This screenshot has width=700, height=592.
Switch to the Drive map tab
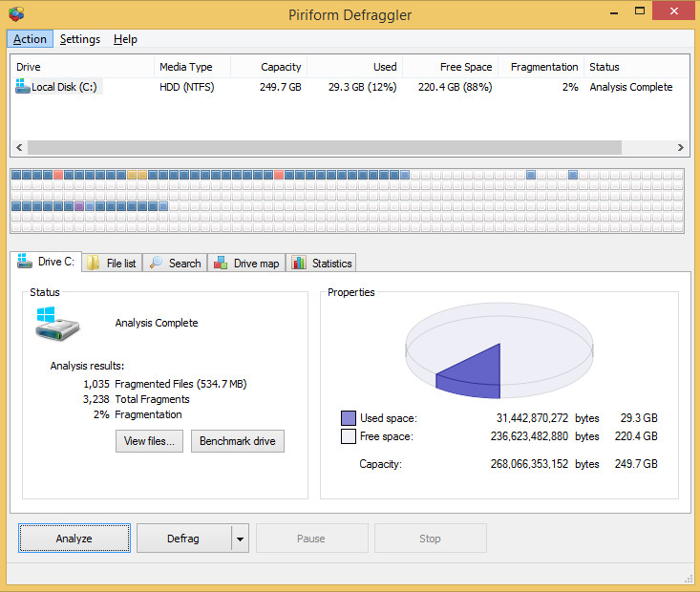[246, 263]
